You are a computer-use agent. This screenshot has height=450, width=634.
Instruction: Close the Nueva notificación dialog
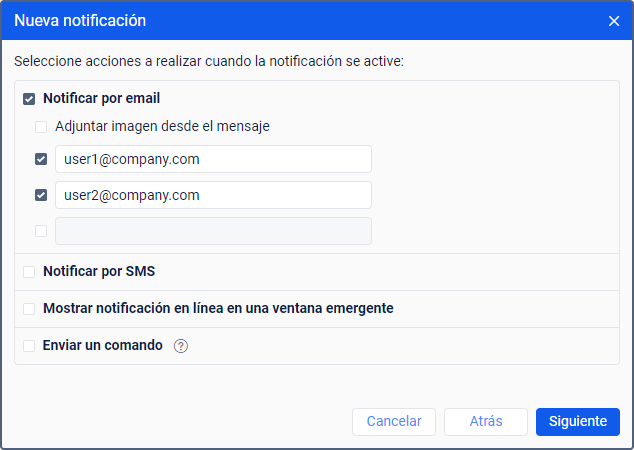pos(614,20)
